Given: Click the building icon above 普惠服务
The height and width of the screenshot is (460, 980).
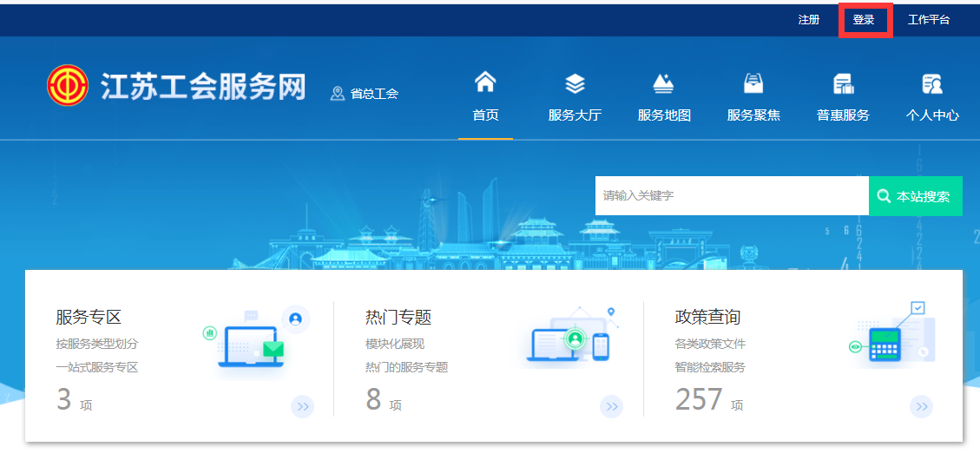Looking at the screenshot, I should [843, 83].
